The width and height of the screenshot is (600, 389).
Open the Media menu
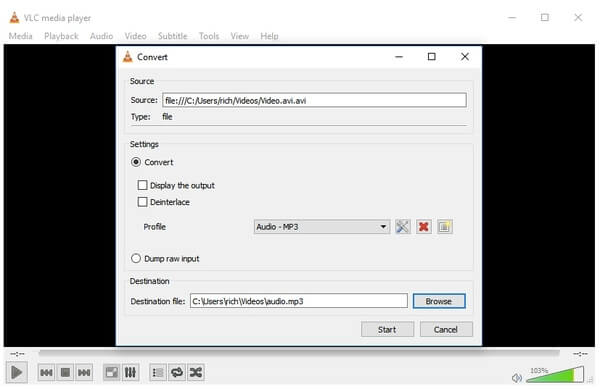(21, 36)
